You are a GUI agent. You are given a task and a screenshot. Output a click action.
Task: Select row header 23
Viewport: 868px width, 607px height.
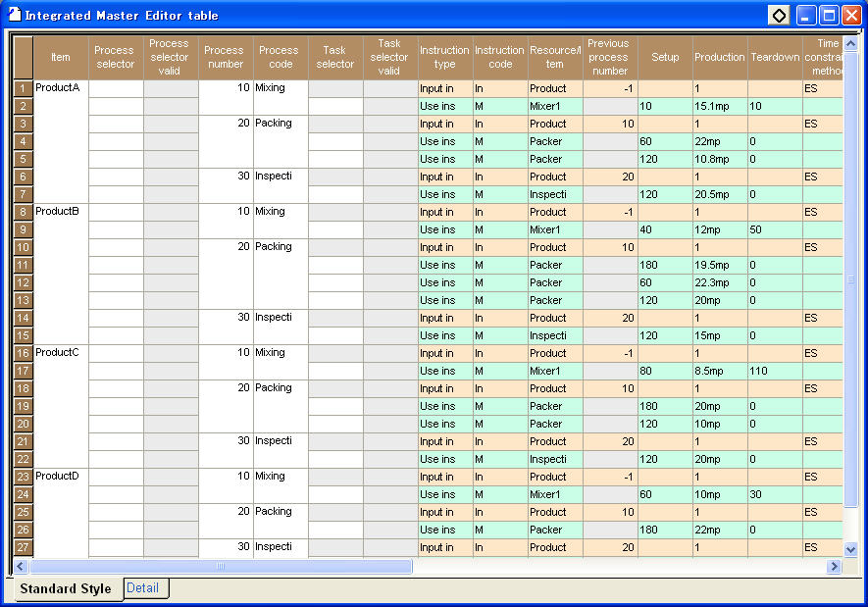23,477
